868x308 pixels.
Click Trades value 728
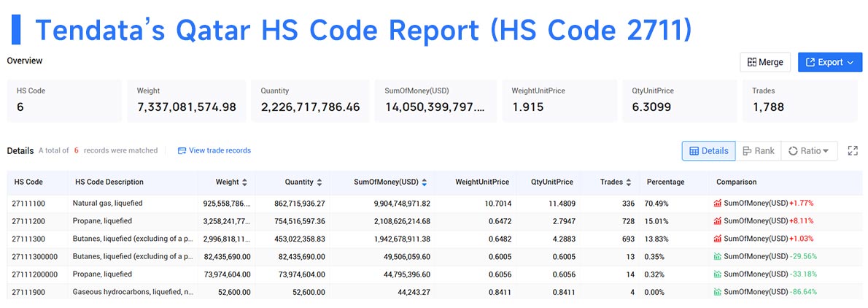click(x=628, y=221)
